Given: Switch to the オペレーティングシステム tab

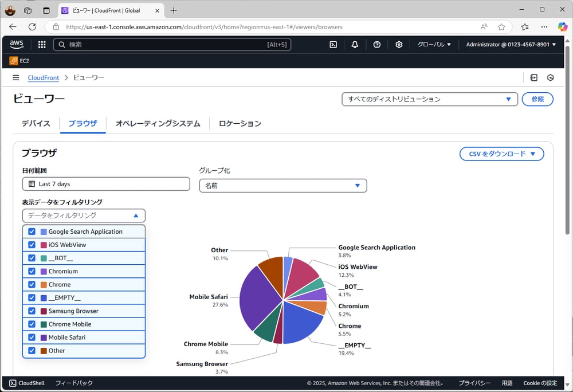Looking at the screenshot, I should 158,123.
